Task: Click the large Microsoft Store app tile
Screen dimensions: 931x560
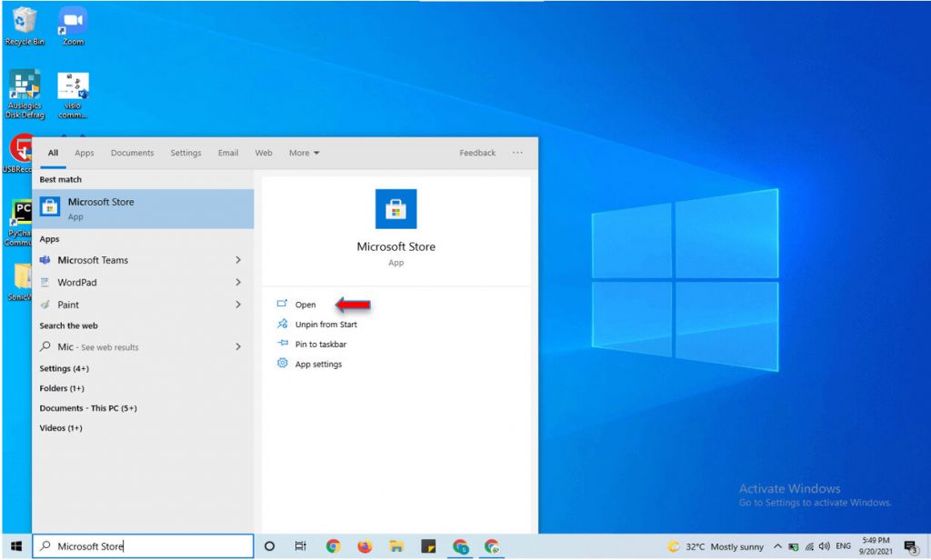Action: [396, 209]
